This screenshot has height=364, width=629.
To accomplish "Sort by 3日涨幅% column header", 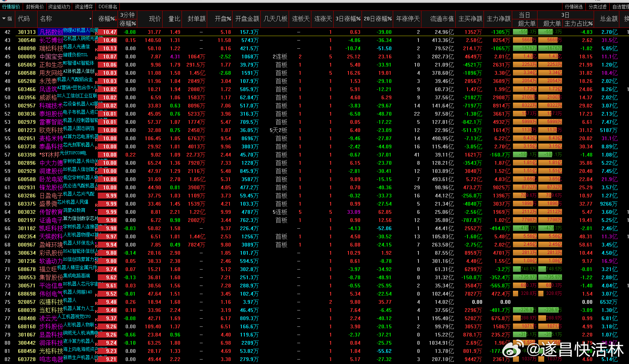I will point(348,19).
